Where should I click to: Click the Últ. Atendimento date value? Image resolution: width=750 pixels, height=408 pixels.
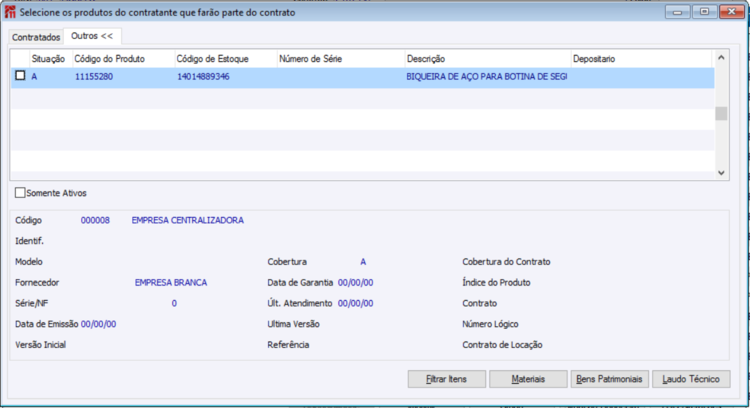click(x=355, y=303)
